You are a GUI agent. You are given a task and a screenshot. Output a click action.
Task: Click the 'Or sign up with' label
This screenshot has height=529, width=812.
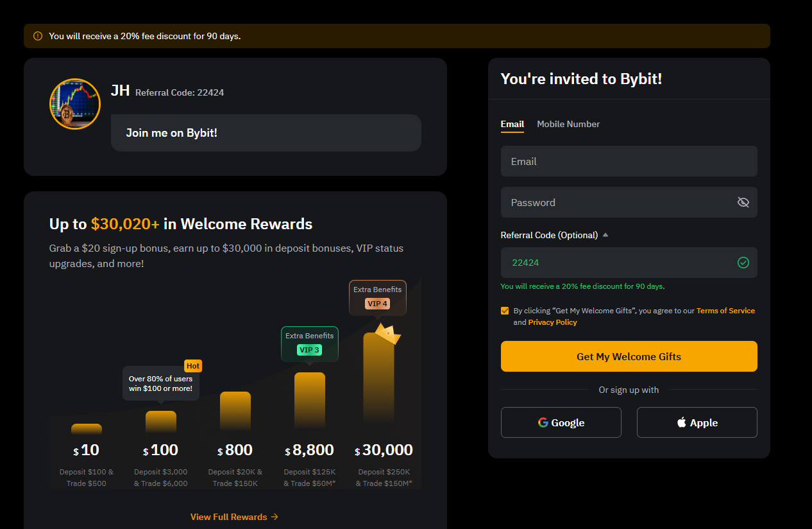pos(629,390)
